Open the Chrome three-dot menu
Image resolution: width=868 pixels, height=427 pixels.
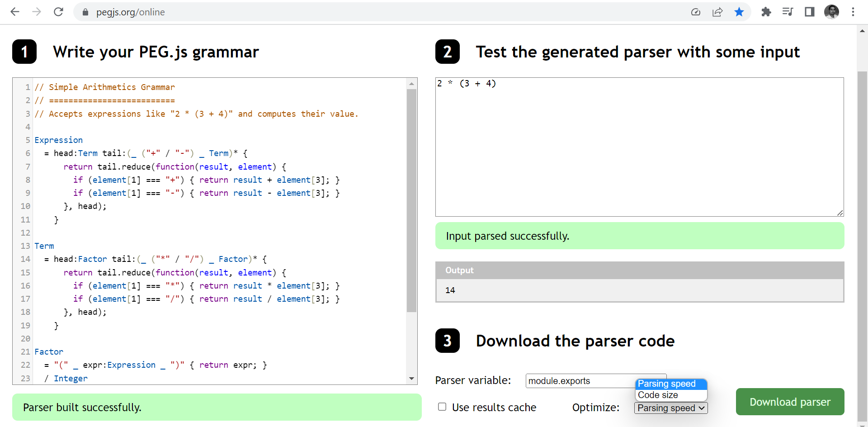click(x=853, y=12)
